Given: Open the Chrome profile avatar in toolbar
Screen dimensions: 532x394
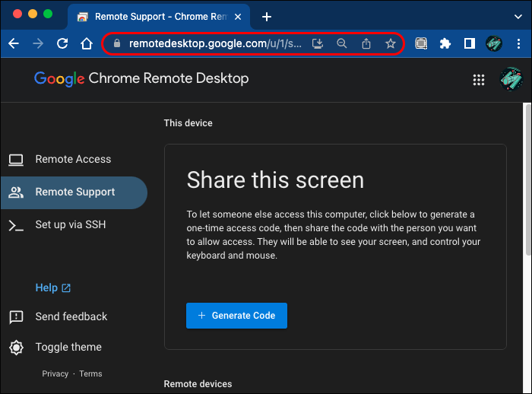Looking at the screenshot, I should pos(494,43).
